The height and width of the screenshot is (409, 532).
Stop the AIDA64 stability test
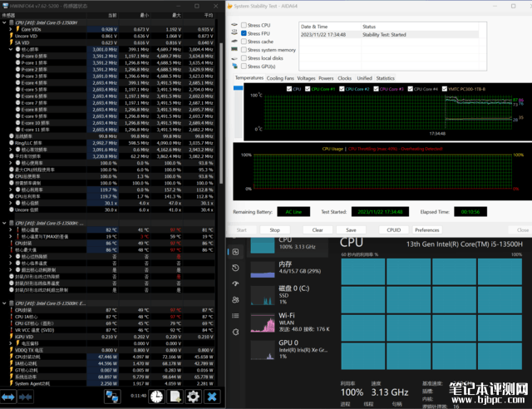[275, 229]
